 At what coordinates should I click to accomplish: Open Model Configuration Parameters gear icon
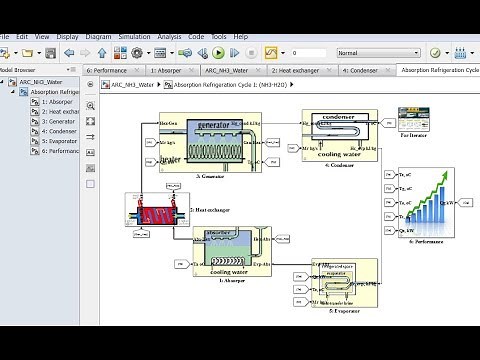(x=137, y=53)
